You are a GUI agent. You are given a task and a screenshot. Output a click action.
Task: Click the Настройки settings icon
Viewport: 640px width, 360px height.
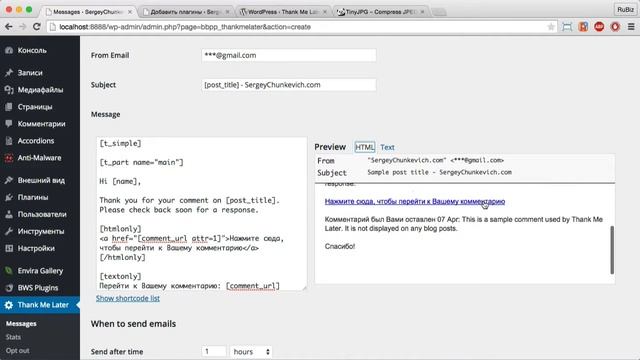click(9, 248)
